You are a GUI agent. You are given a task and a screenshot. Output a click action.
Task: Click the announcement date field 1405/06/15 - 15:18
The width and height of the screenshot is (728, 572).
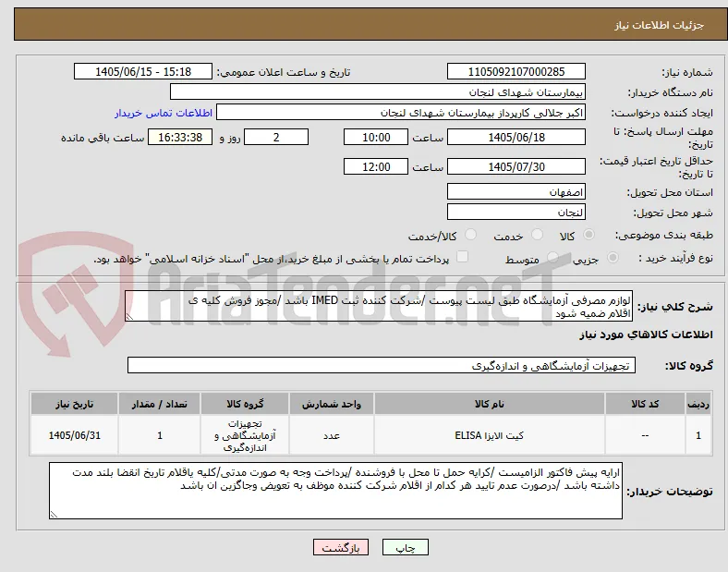click(143, 71)
